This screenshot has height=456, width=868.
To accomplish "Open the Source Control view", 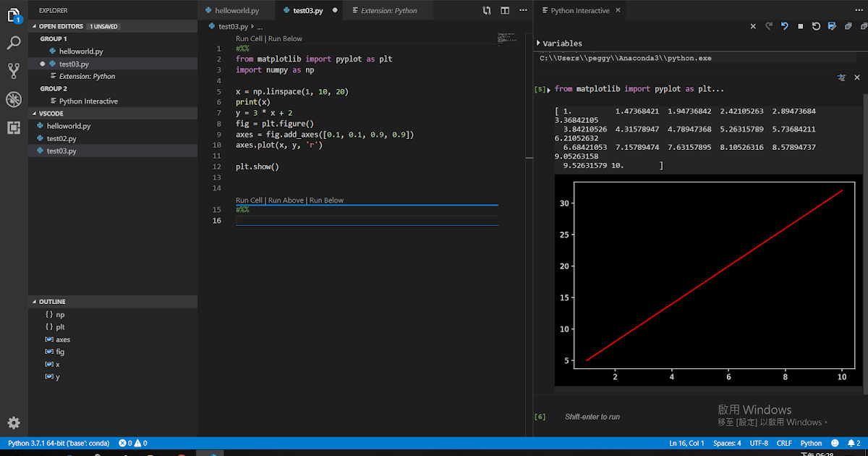I will tap(14, 71).
